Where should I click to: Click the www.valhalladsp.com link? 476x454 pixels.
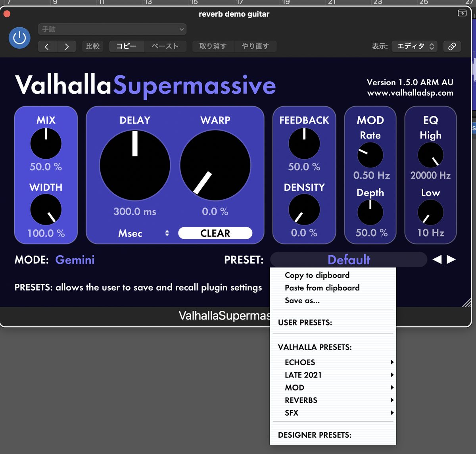click(x=410, y=93)
